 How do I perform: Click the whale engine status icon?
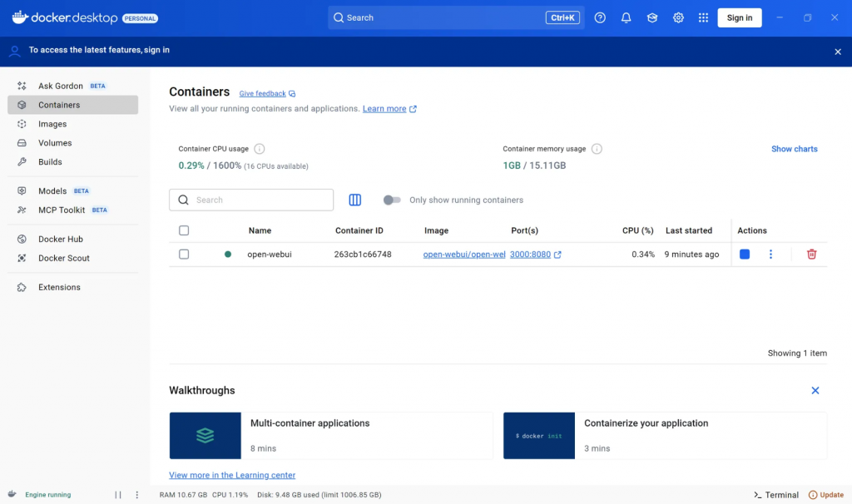[12, 494]
